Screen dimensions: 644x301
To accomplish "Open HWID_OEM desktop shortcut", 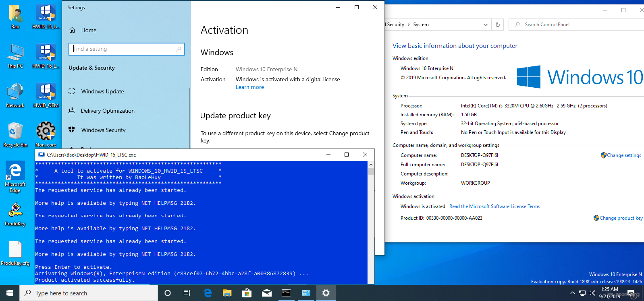I will 46,96.
